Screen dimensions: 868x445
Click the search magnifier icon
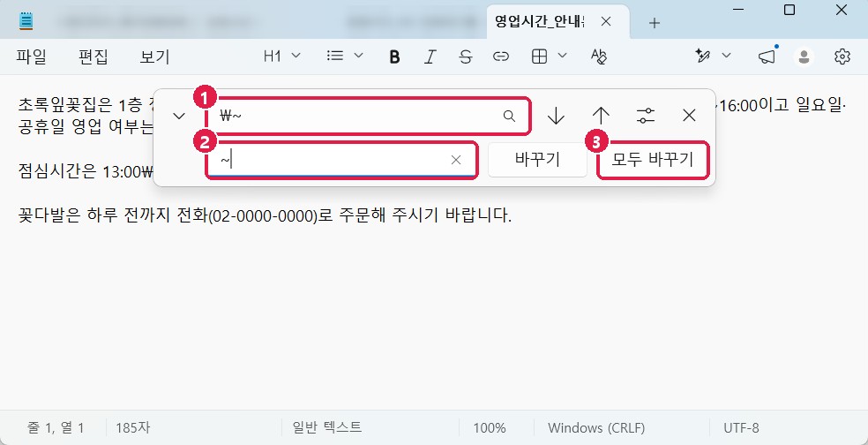coord(509,116)
